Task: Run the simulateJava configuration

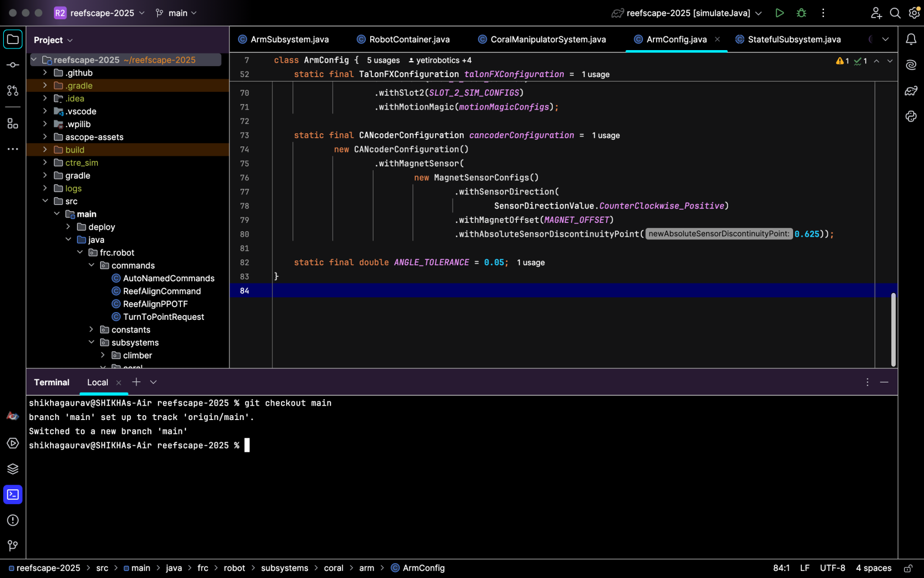Action: pos(779,13)
